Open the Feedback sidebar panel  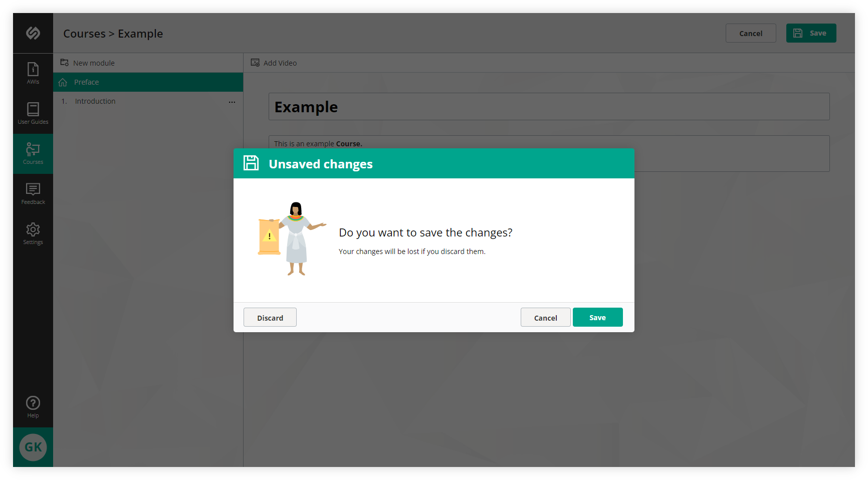[x=33, y=193]
